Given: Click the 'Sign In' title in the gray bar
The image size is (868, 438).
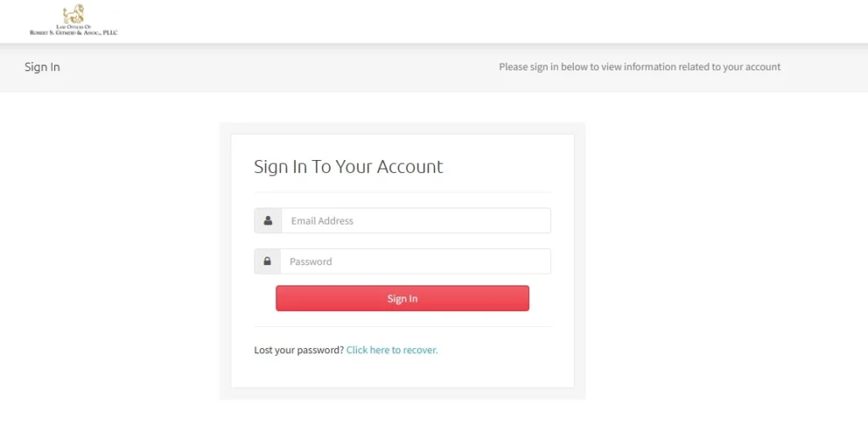Looking at the screenshot, I should tap(42, 67).
